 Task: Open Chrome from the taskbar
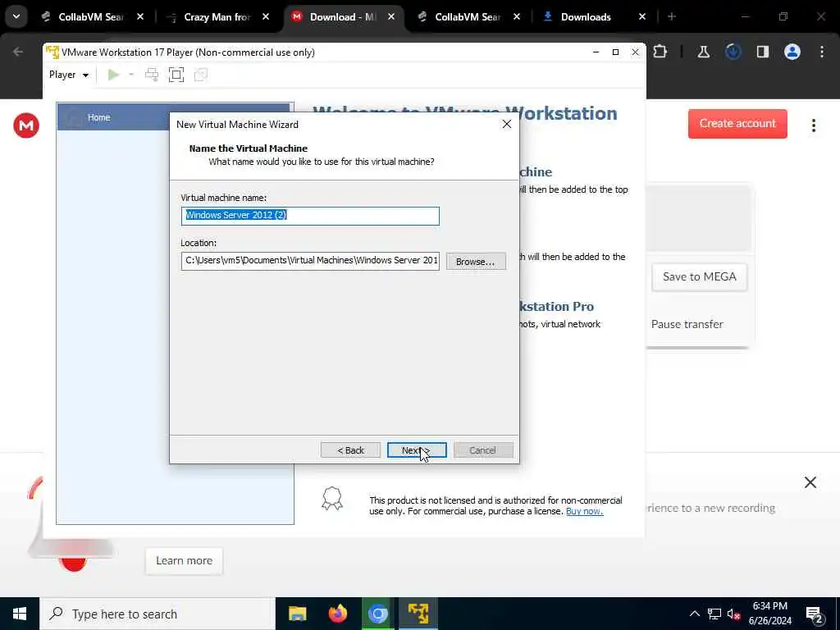377,614
